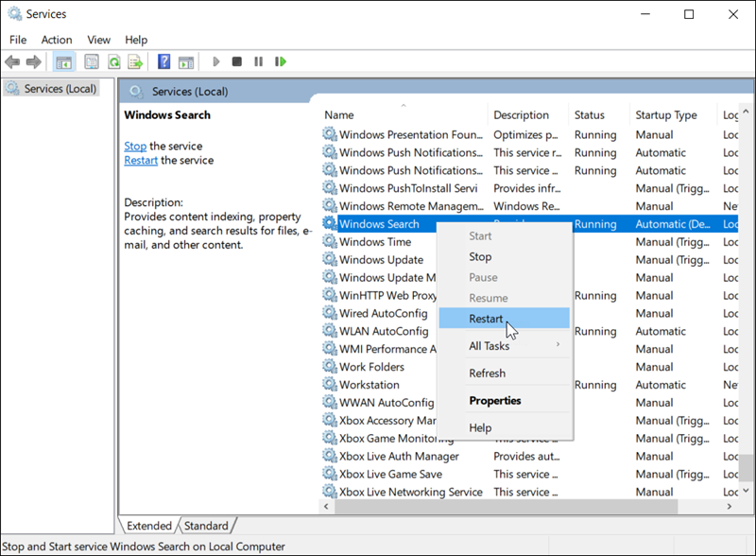This screenshot has height=556, width=756.
Task: Navigate back using the back arrow icon
Action: pos(12,61)
